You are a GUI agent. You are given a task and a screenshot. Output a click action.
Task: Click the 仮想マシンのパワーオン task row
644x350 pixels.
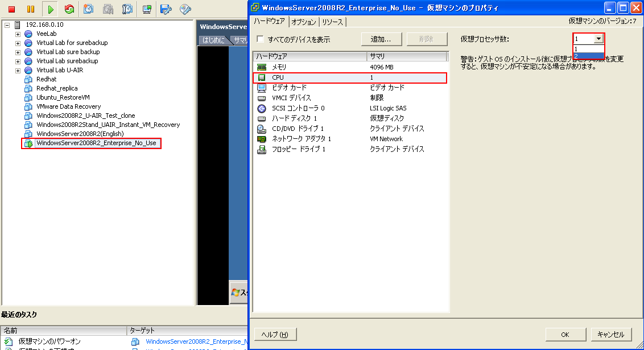tap(124, 341)
